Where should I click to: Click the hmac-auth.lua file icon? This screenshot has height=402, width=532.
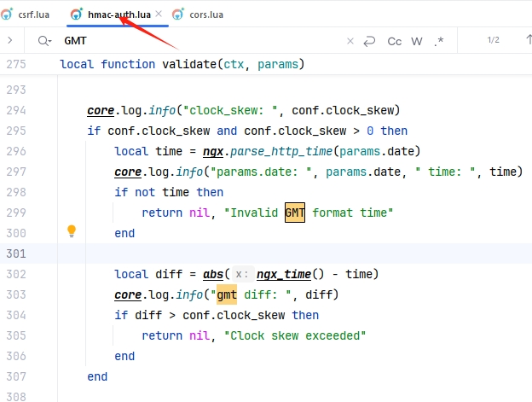(x=77, y=15)
